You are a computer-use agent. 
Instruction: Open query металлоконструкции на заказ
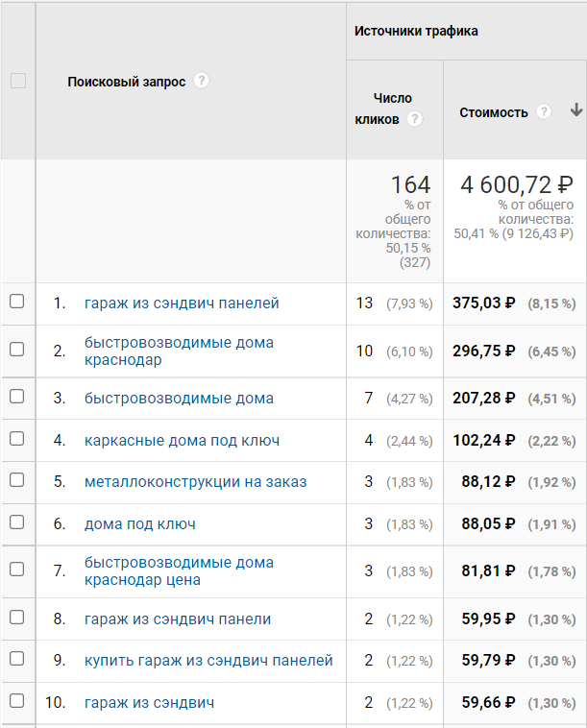coord(196,482)
